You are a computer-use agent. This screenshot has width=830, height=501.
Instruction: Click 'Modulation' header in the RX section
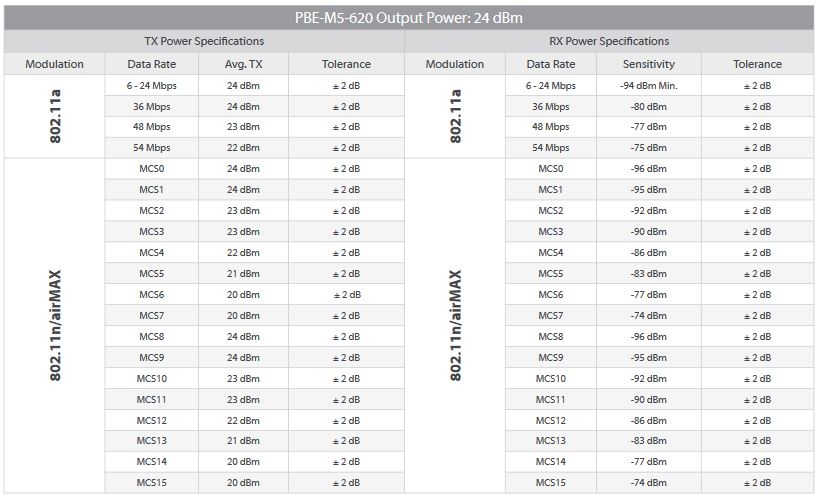coord(455,64)
